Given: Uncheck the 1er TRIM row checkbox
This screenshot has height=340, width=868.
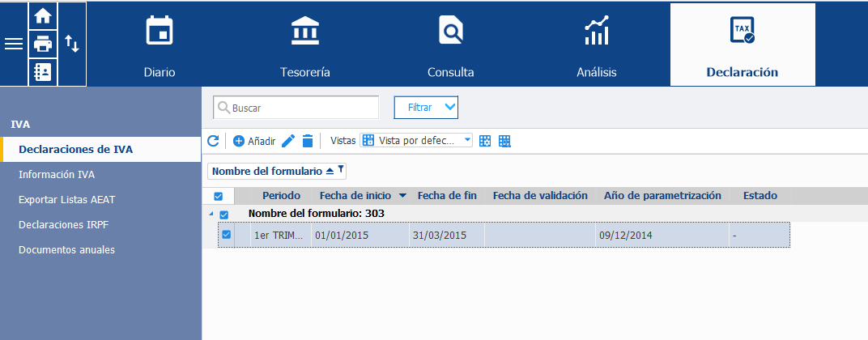Looking at the screenshot, I should pos(227,235).
